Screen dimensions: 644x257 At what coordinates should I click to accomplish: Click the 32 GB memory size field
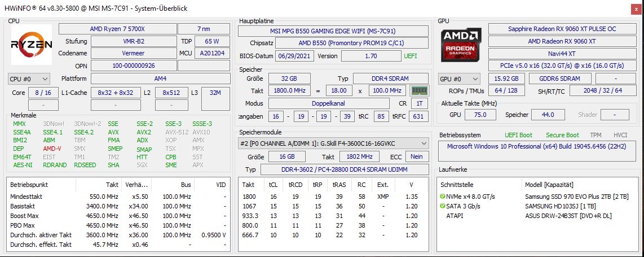click(x=289, y=79)
